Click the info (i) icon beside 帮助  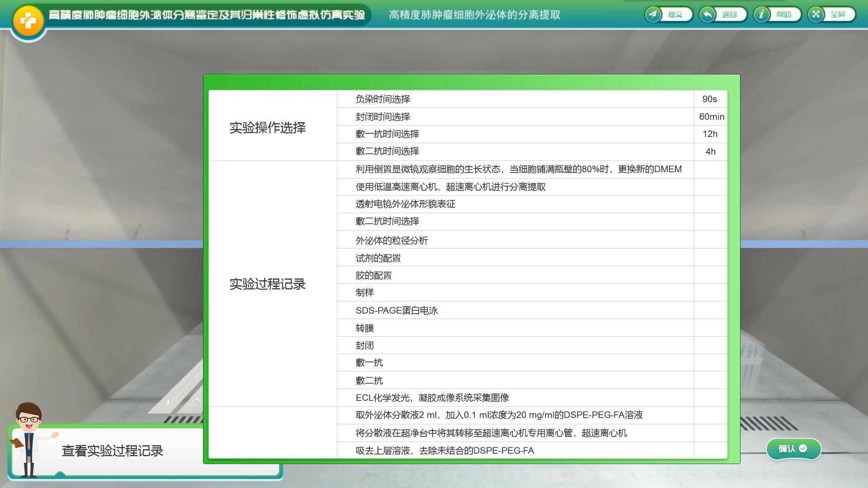763,14
